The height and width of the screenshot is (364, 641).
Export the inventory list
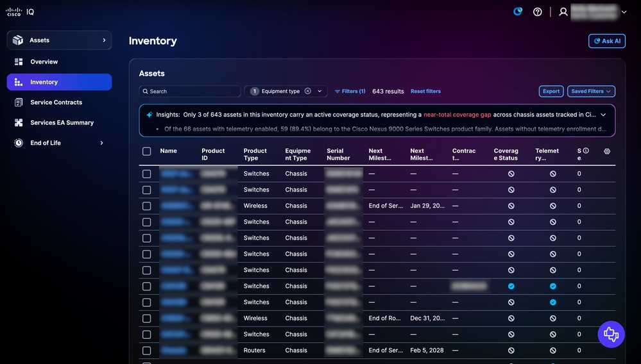click(x=551, y=92)
